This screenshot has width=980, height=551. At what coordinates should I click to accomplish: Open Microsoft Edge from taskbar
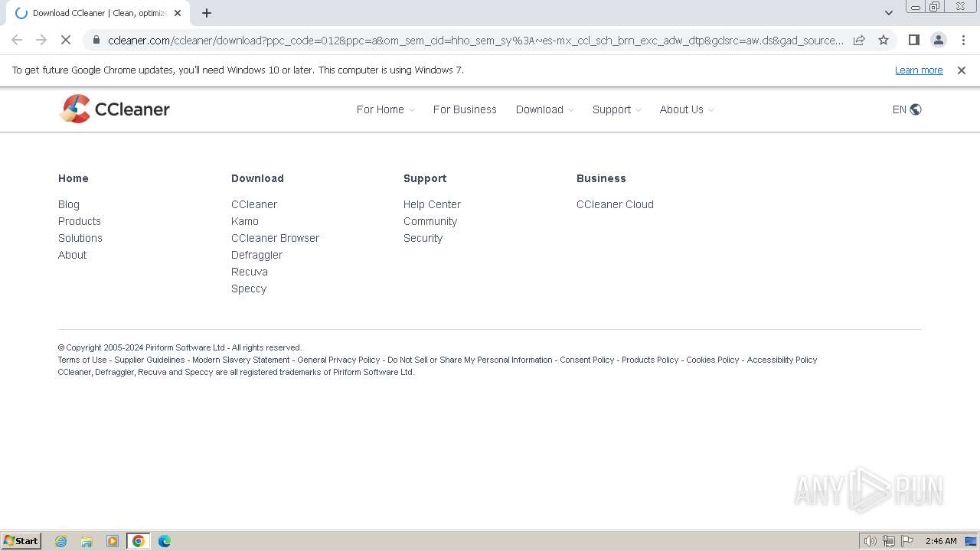(x=165, y=541)
